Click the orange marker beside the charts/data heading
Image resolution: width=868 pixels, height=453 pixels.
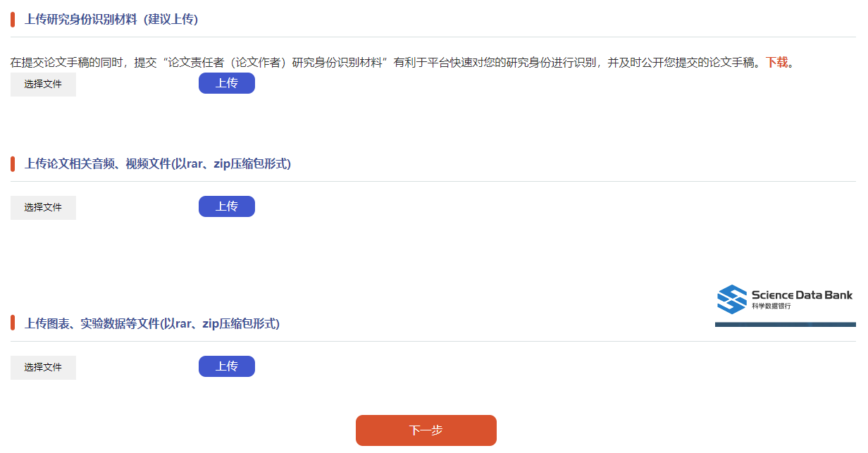[x=13, y=323]
